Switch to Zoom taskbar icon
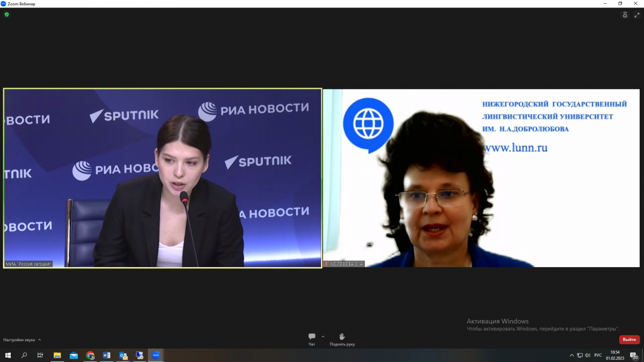This screenshot has height=362, width=644. tap(156, 355)
